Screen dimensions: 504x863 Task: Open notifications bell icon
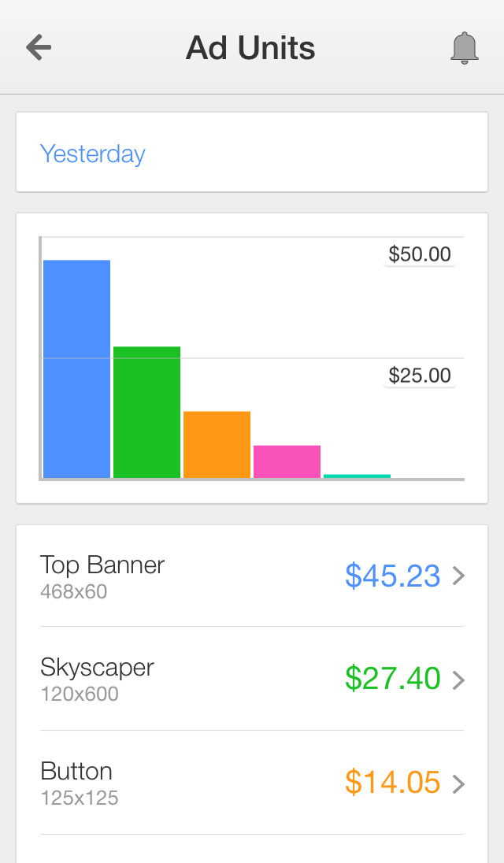tap(465, 48)
